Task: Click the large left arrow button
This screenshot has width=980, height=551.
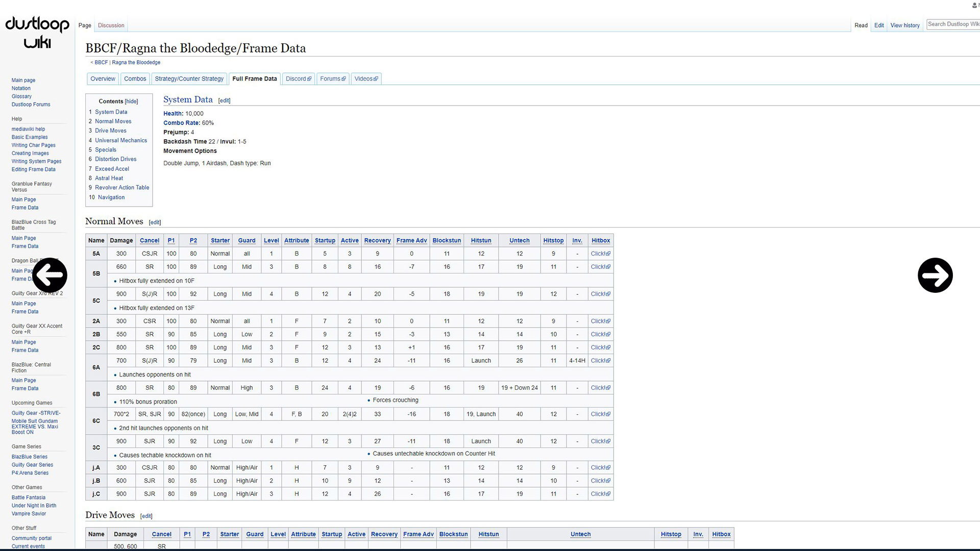Action: pyautogui.click(x=50, y=275)
